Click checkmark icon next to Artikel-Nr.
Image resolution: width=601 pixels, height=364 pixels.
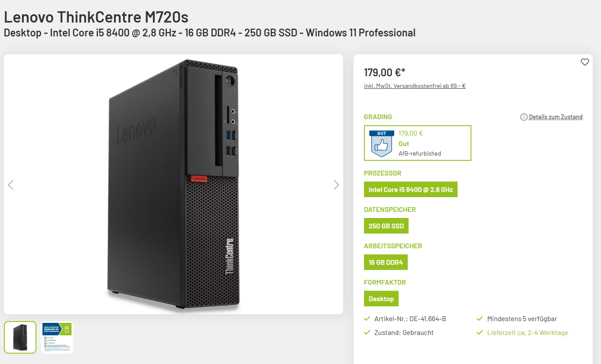click(367, 319)
